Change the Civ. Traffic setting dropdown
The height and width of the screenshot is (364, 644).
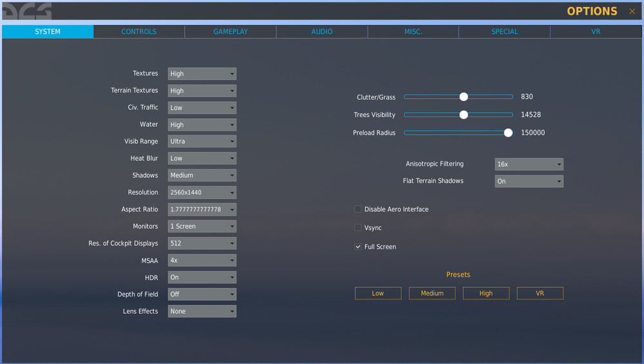[202, 108]
